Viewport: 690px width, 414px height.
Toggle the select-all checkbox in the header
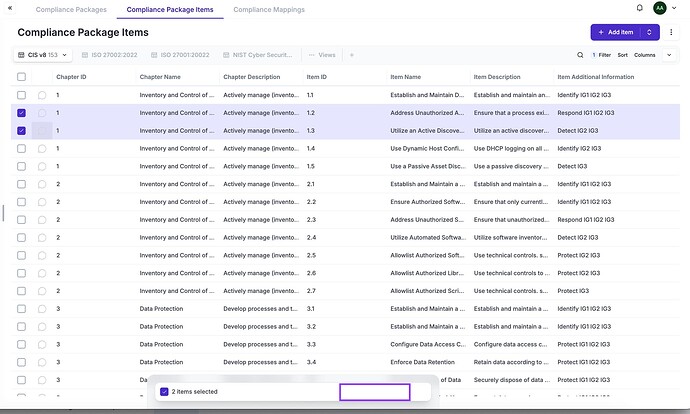coord(22,76)
